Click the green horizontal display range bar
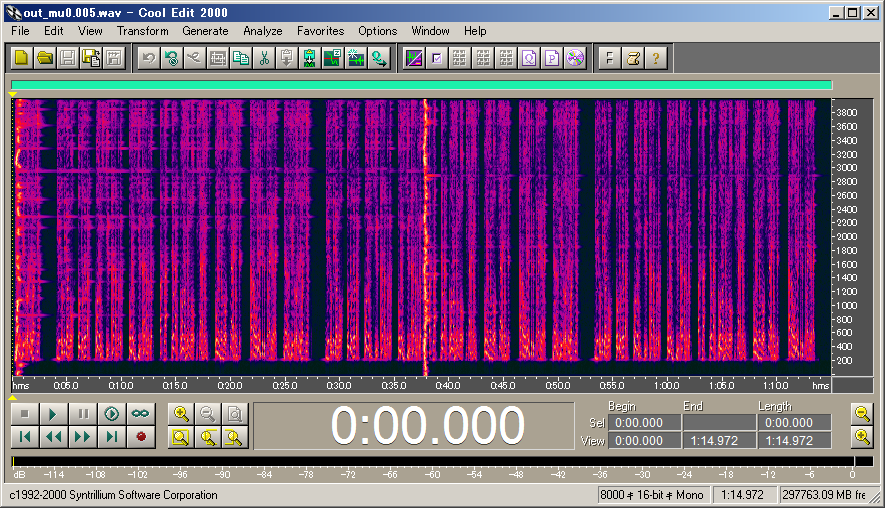The width and height of the screenshot is (885, 508). point(422,85)
